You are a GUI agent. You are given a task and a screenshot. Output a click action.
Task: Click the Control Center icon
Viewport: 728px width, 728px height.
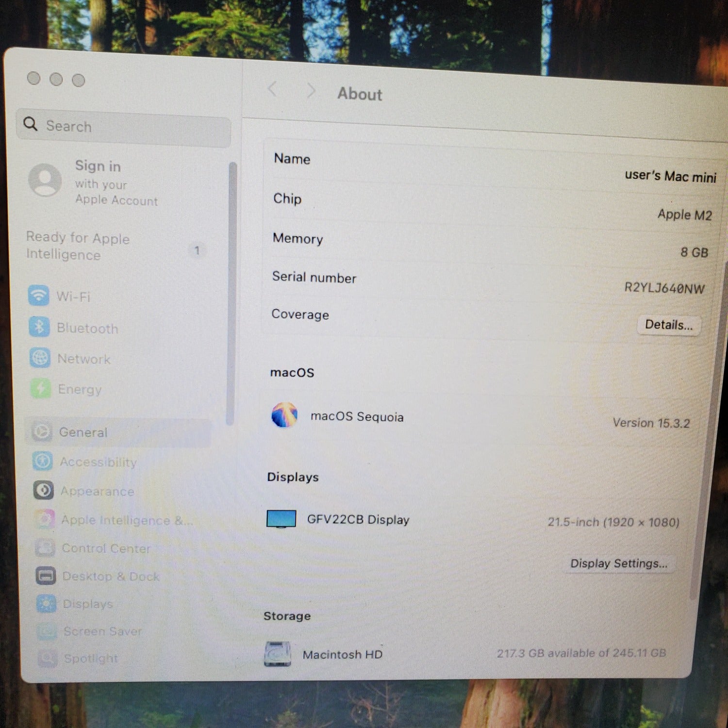click(45, 548)
